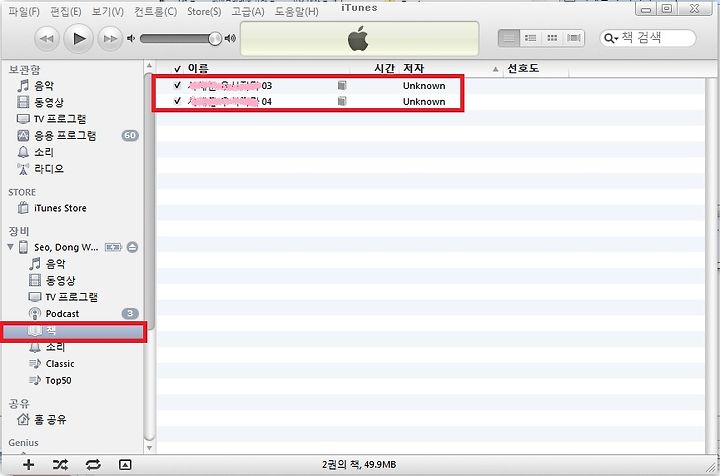720x476 pixels.
Task: Toggle shuffle mode
Action: pos(60,465)
